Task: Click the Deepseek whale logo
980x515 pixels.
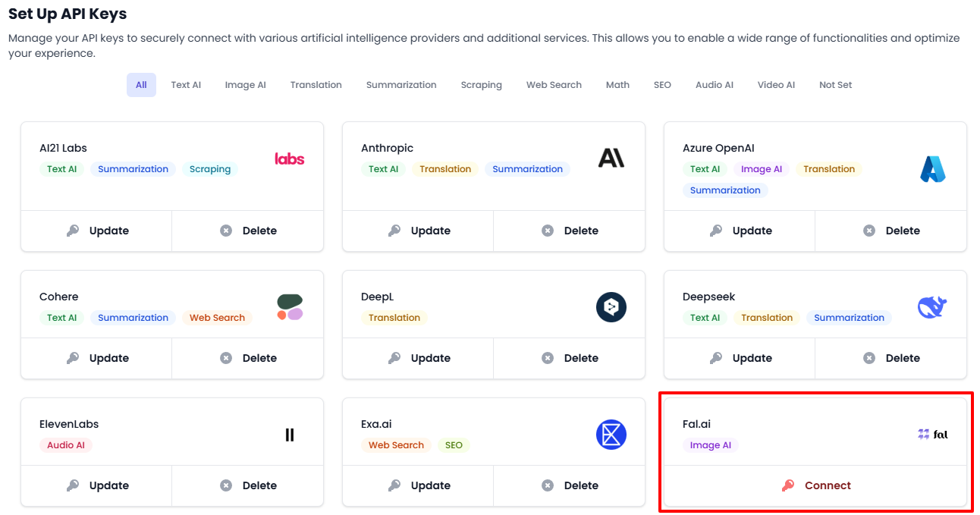Action: [x=933, y=307]
